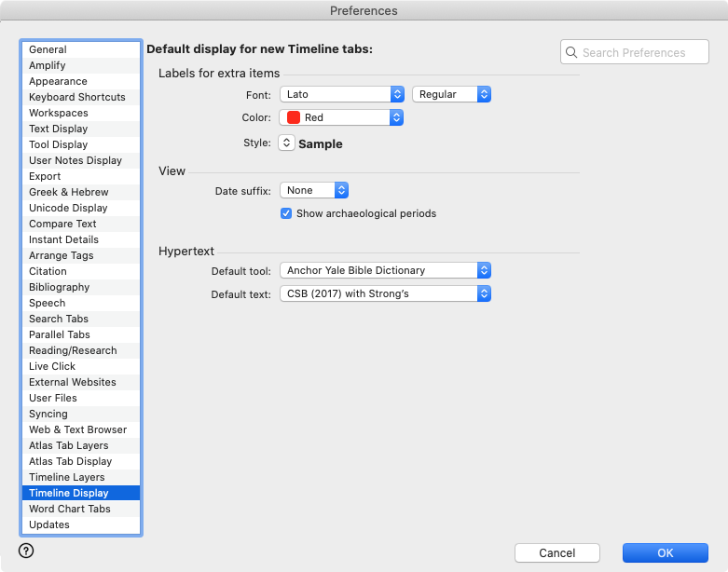Select General in the preferences list
728x572 pixels.
48,49
